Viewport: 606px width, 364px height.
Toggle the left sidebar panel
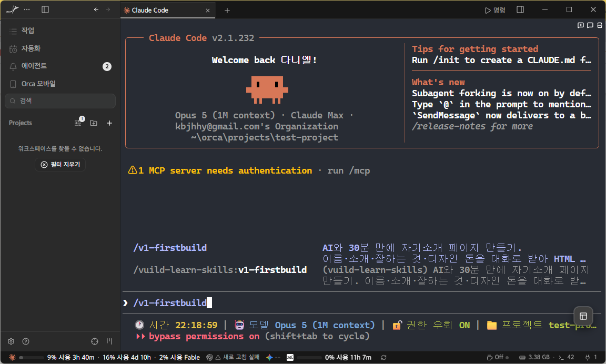point(45,9)
